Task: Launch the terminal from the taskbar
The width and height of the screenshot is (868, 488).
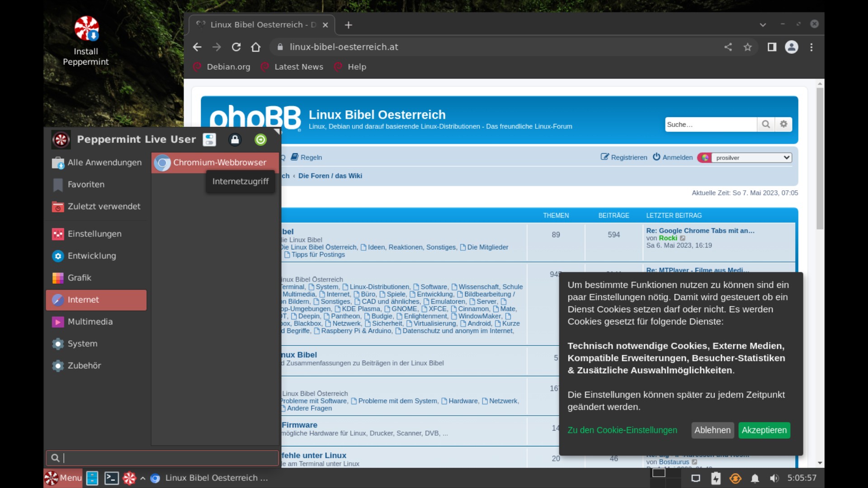Action: click(x=111, y=478)
